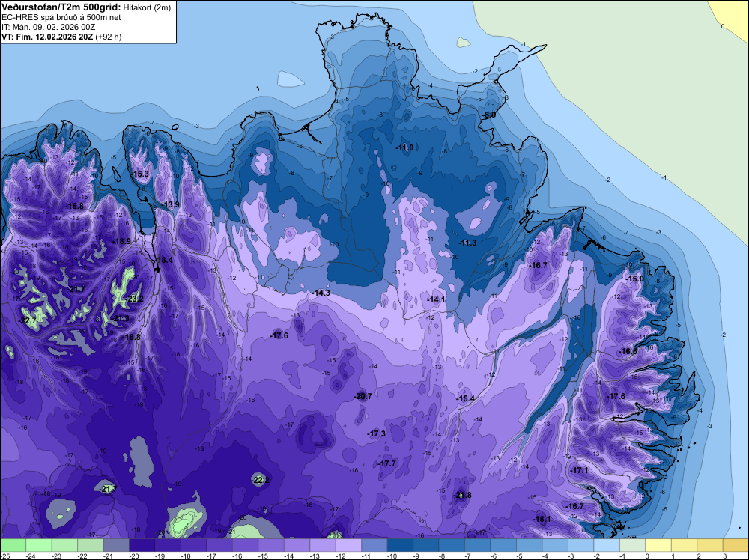
Task: Click legend swatch labeled -8
Action: tap(452, 545)
